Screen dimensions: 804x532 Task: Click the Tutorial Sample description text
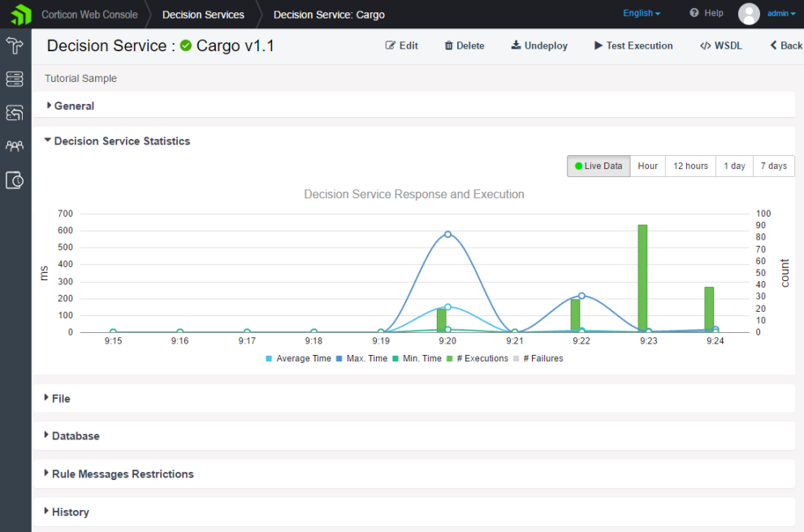(80, 79)
